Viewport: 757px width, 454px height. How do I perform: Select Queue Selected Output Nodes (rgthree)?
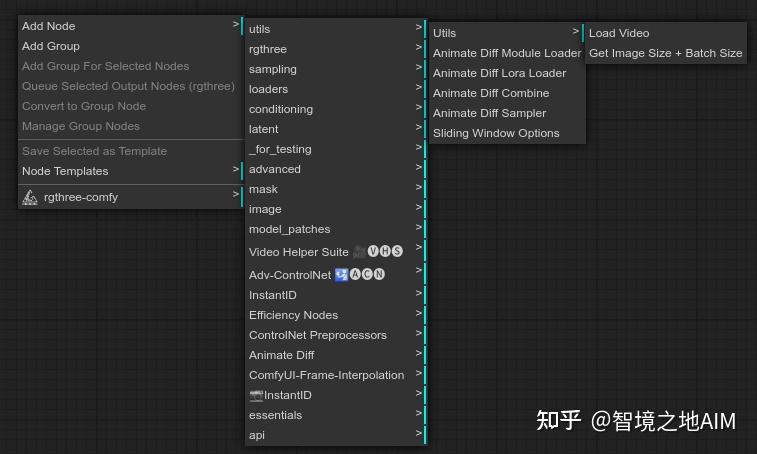[x=130, y=86]
